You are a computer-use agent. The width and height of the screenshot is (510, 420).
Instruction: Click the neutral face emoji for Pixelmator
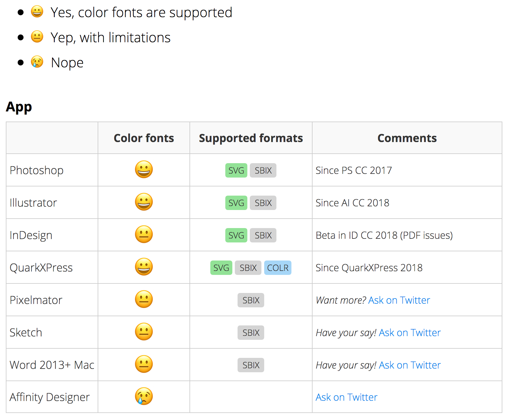point(144,299)
